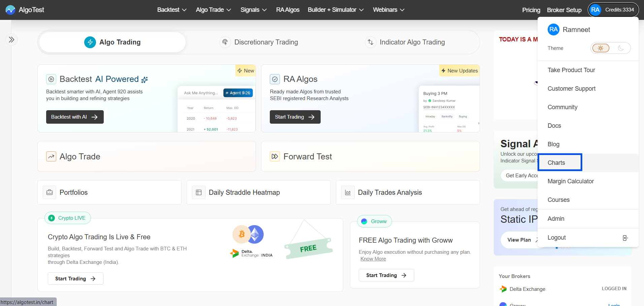Select the light theme sun toggle
The width and height of the screenshot is (644, 306).
pos(601,48)
